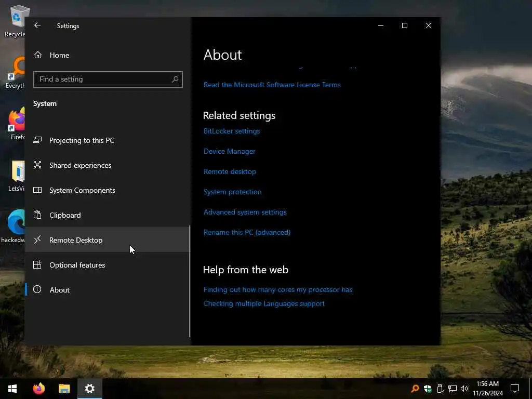Screen dimensions: 532x399
Task: Open the notification Action Center
Action: click(x=515, y=389)
